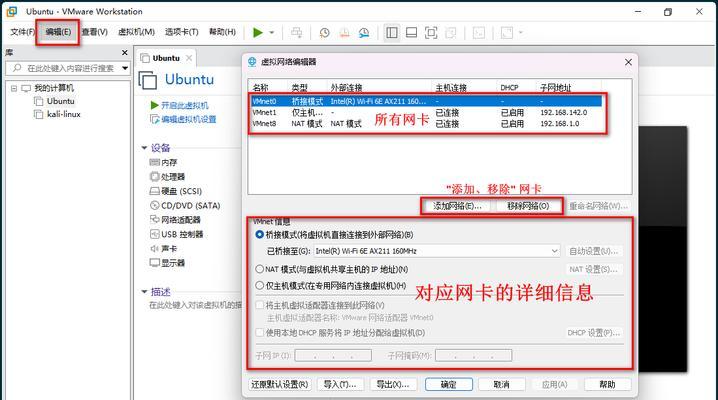718x400 pixels.
Task: Click the Take Snapshot clock icon
Action: pos(325,32)
